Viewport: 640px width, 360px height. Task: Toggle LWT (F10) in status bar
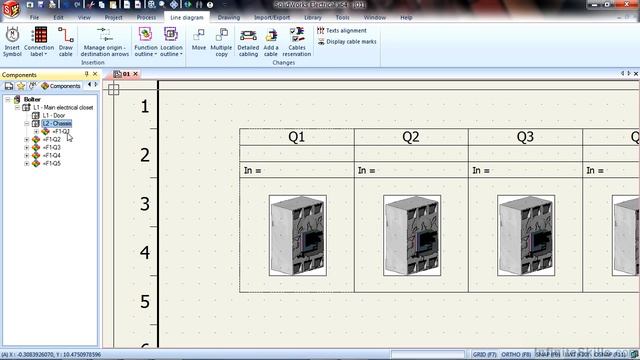tap(576, 354)
